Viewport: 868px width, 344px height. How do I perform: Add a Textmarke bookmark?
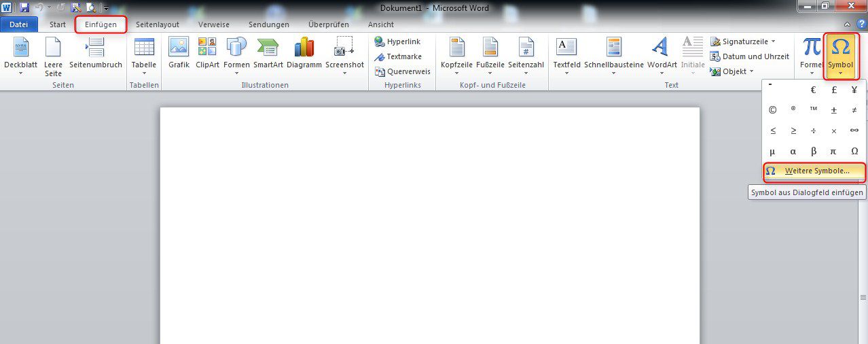398,56
